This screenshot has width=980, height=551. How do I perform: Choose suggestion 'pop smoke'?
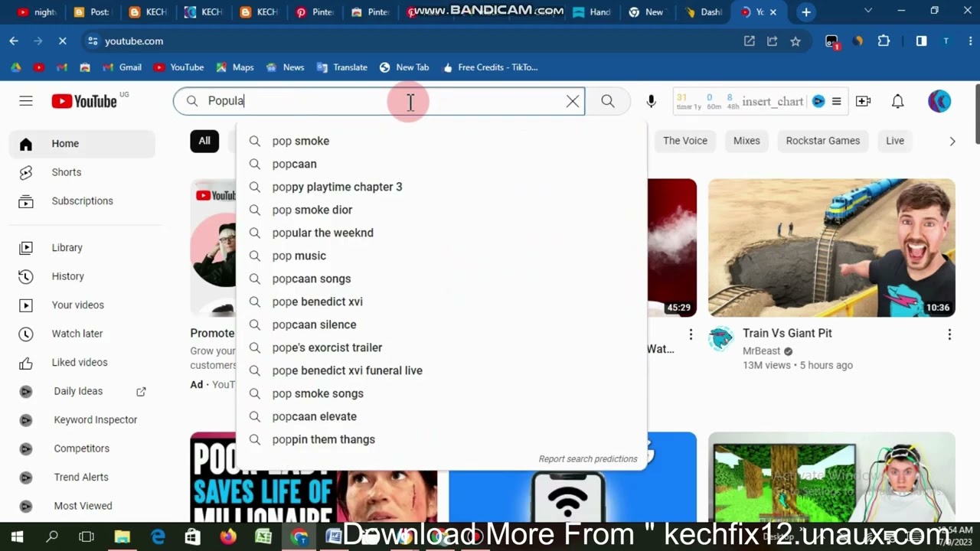click(441, 141)
